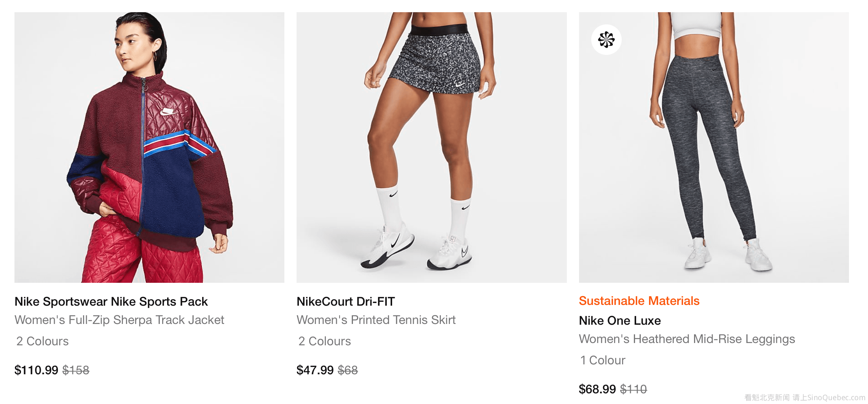Click the sustainable materials pinwheel icon

pyautogui.click(x=606, y=40)
